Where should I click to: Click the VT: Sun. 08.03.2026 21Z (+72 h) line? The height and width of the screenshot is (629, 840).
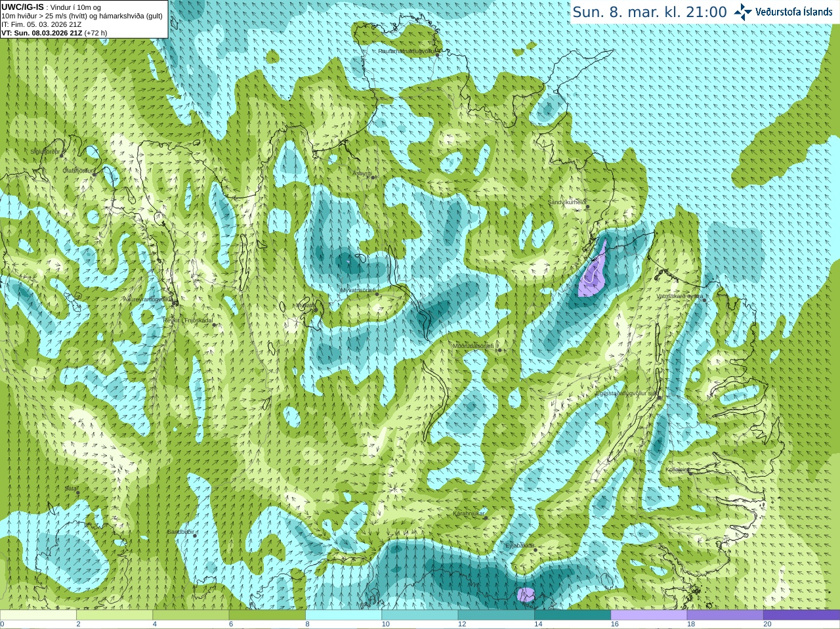click(x=54, y=33)
